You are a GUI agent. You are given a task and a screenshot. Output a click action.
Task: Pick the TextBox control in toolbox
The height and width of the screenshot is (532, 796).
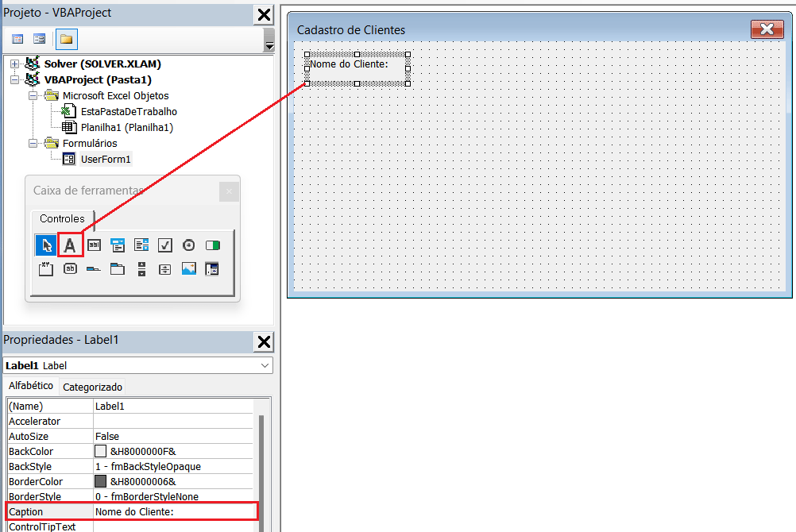pyautogui.click(x=94, y=245)
